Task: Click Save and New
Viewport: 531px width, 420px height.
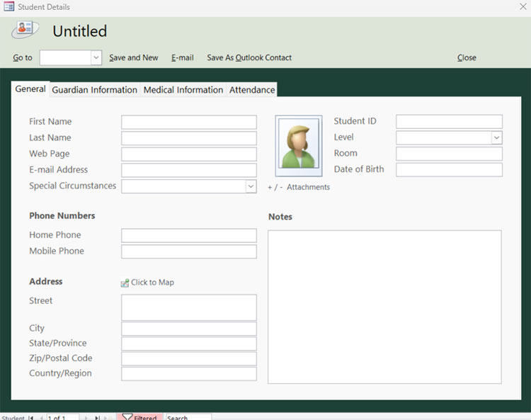Action: point(133,57)
